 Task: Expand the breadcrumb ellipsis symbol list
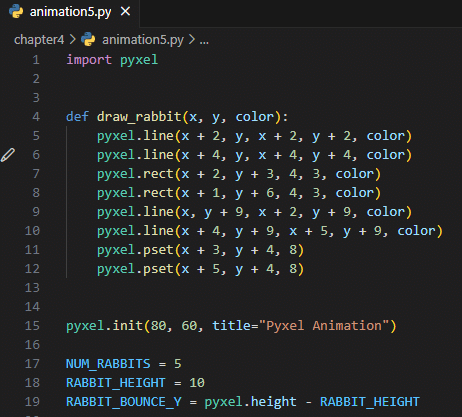pos(204,41)
